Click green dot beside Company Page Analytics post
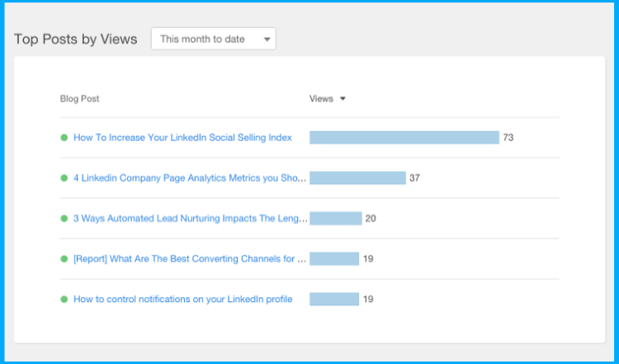The width and height of the screenshot is (619, 364). tap(64, 178)
